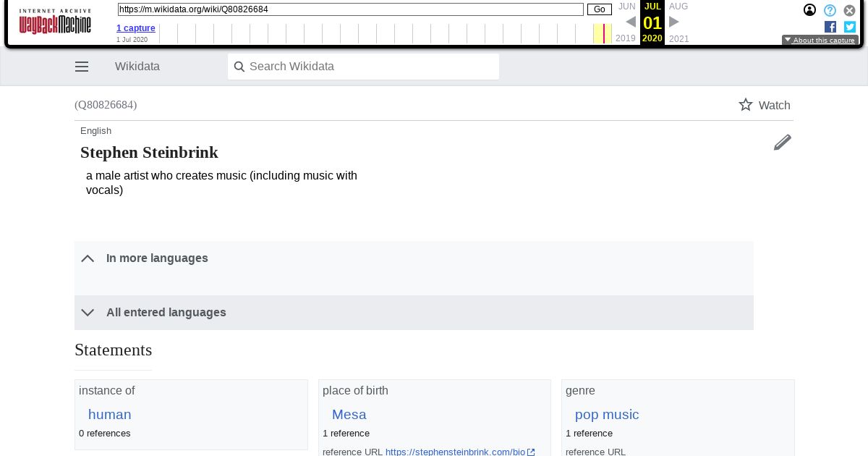
Task: Go to next capture arrow
Action: click(674, 22)
